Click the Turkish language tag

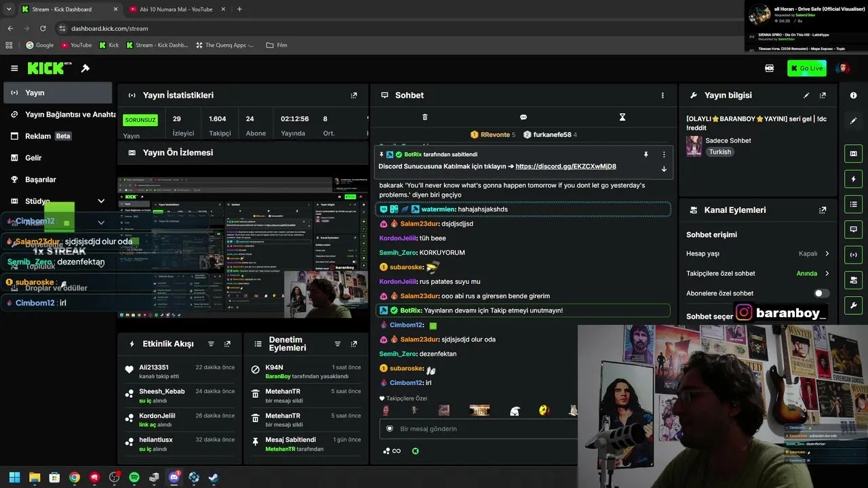pyautogui.click(x=720, y=152)
